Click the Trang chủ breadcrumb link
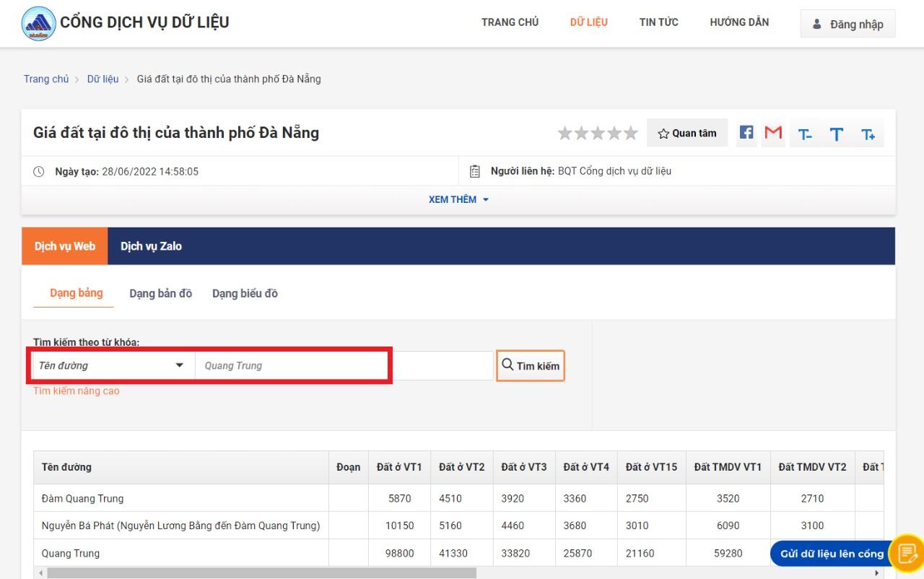 click(46, 79)
